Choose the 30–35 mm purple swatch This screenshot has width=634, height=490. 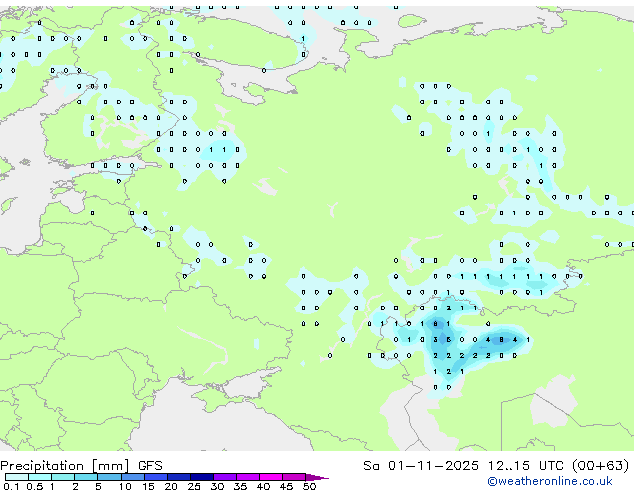[x=224, y=477]
